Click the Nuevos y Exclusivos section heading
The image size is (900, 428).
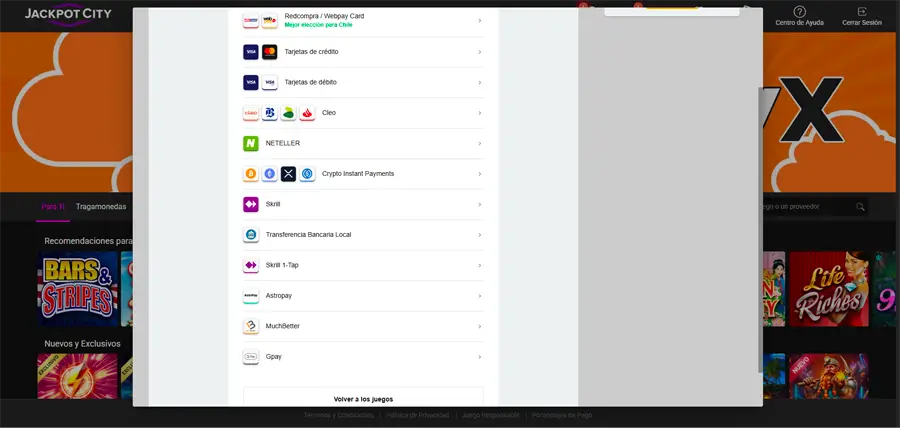click(82, 344)
